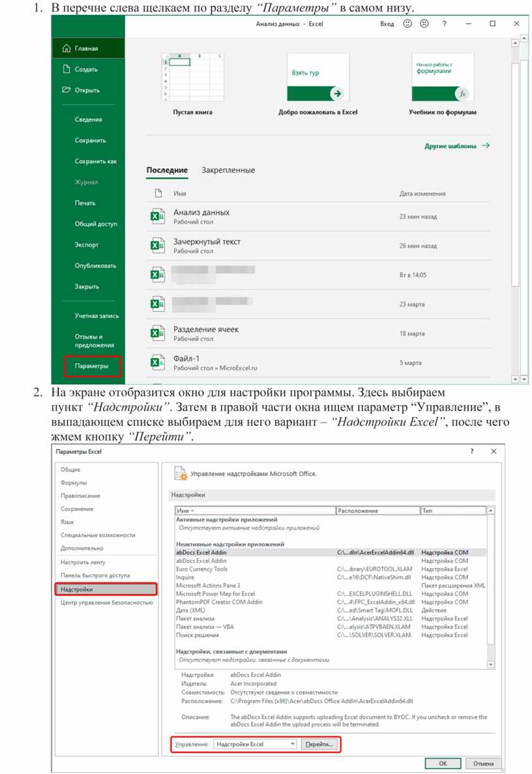This screenshot has width=532, height=774.
Task: Open recent file Анализ данных
Action: (318, 216)
